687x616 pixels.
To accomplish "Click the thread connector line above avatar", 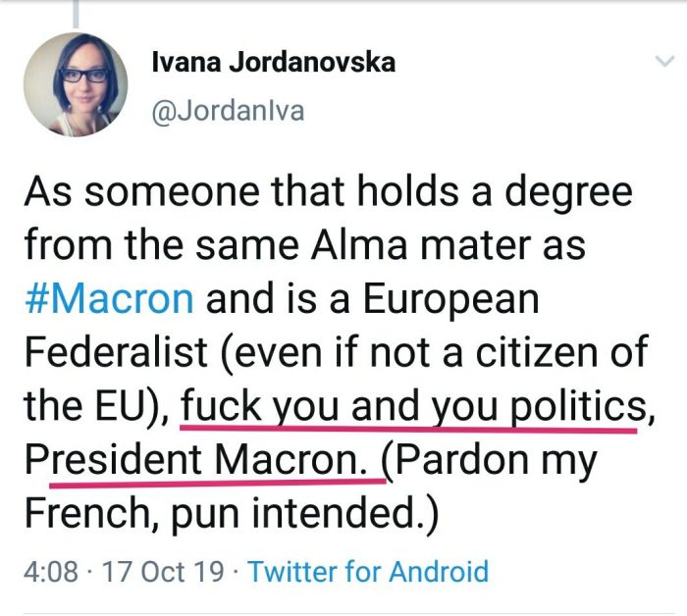I will point(76,12).
